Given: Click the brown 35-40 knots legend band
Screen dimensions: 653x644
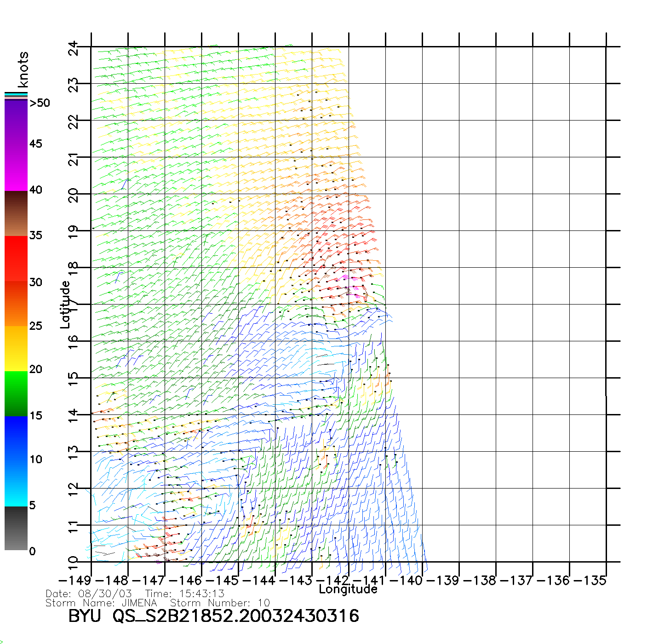Looking at the screenshot, I should [x=16, y=213].
